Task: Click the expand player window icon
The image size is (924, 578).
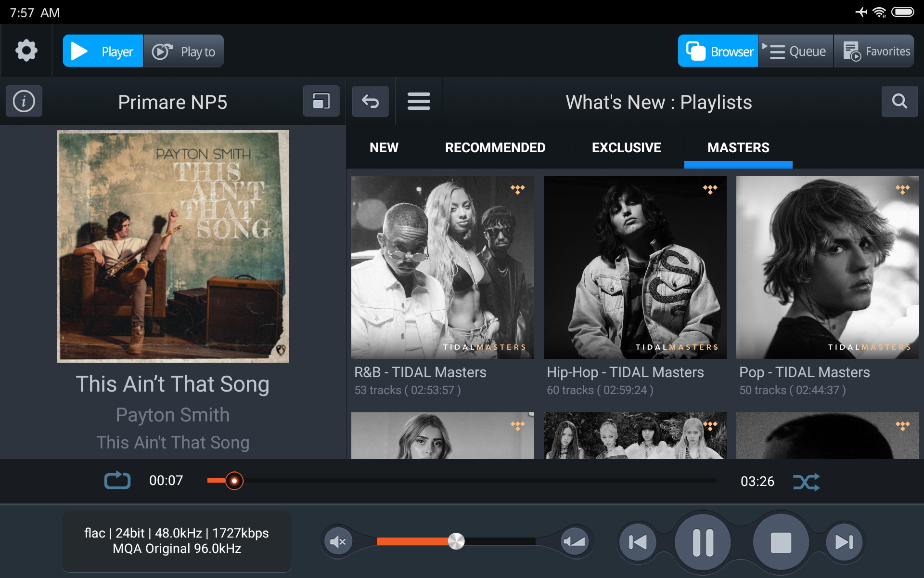Action: [321, 101]
